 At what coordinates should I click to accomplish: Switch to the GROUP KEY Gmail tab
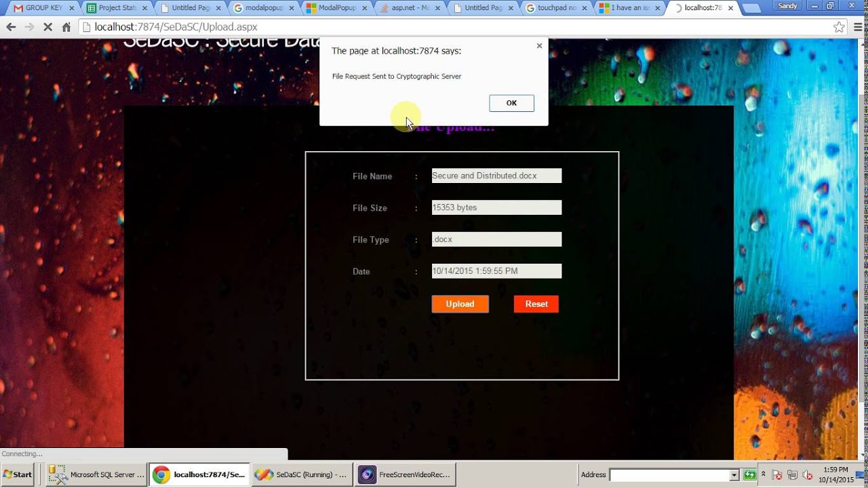coord(42,8)
